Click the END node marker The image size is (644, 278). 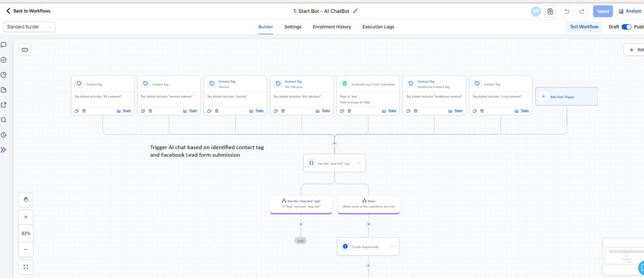tap(300, 240)
